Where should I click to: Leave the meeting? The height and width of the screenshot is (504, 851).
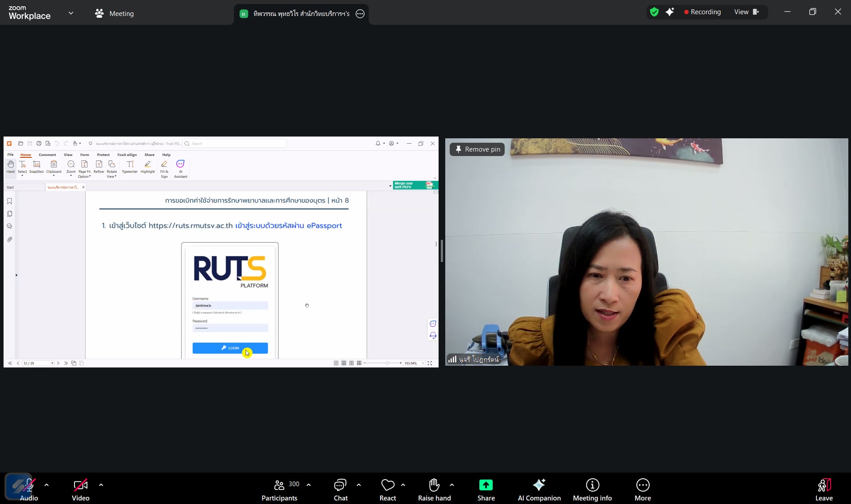click(x=824, y=489)
